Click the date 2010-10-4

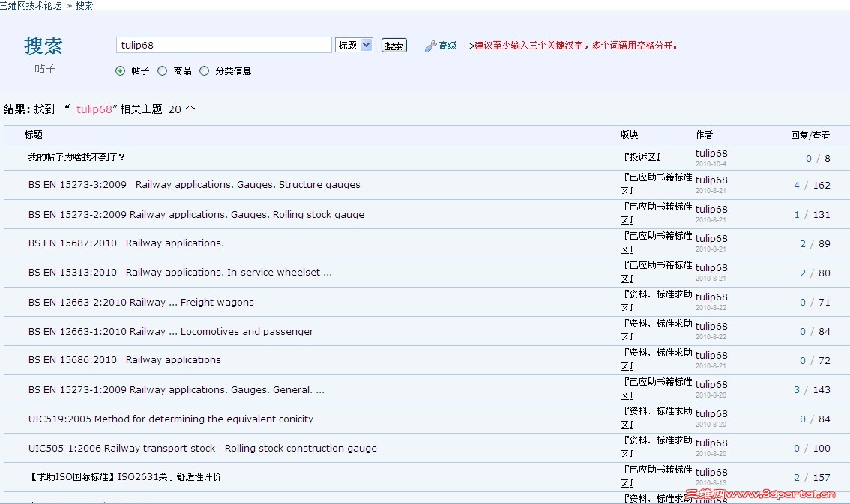(711, 163)
